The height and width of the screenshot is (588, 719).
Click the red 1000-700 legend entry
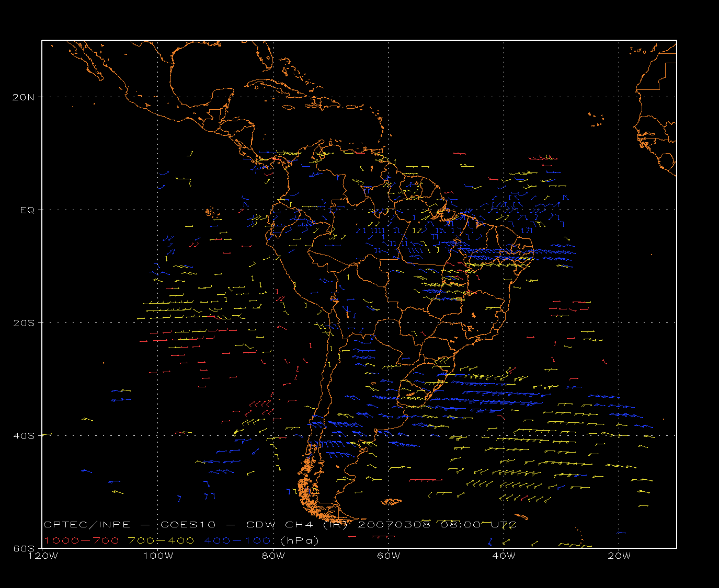tap(82, 540)
